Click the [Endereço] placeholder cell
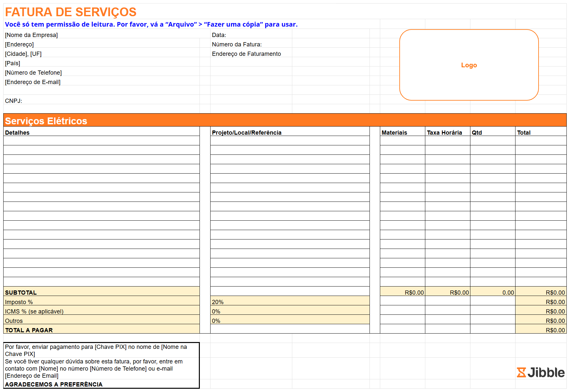The width and height of the screenshot is (570, 392). pos(19,44)
